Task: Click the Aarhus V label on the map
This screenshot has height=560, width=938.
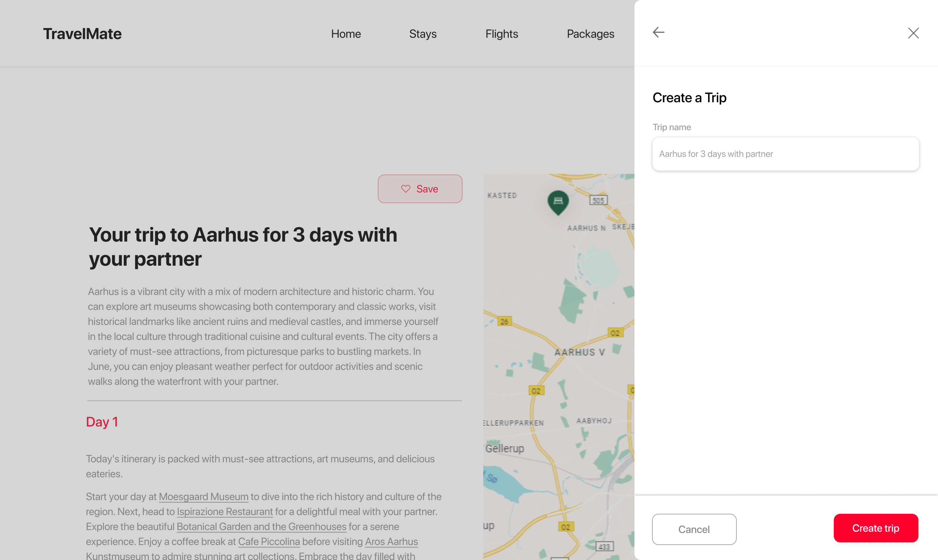Action: click(579, 353)
